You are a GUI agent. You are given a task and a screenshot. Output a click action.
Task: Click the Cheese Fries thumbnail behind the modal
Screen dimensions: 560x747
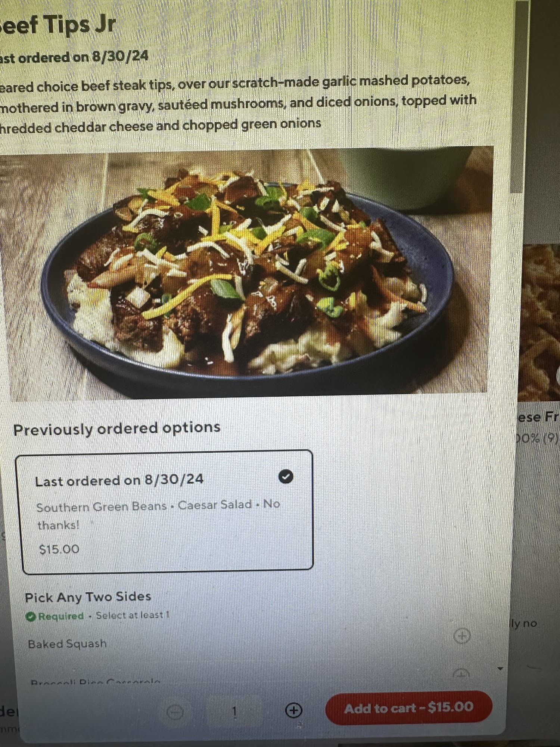[540, 321]
